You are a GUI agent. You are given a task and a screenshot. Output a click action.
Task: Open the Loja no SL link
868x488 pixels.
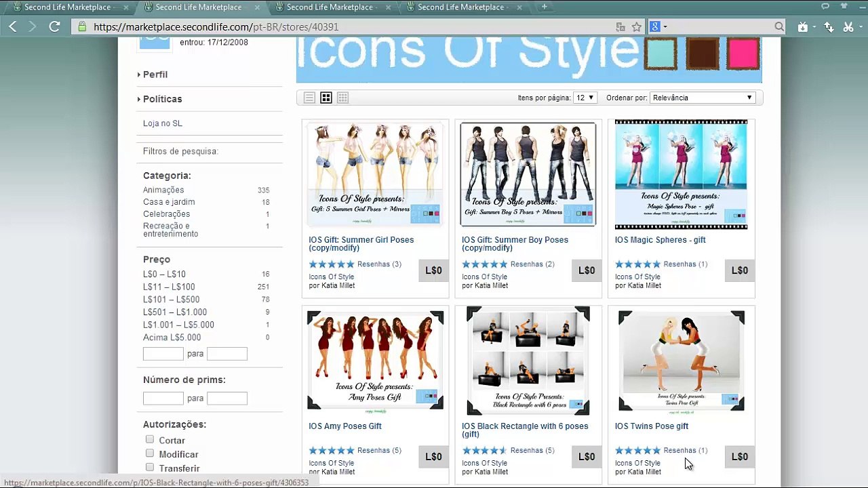pyautogui.click(x=163, y=123)
